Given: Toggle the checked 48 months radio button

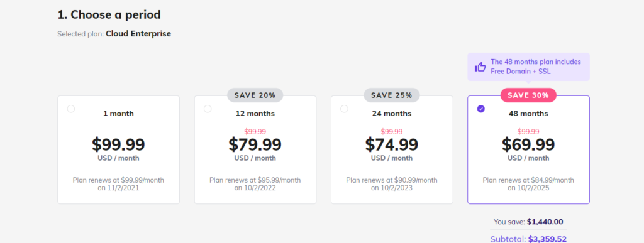Looking at the screenshot, I should [x=481, y=109].
